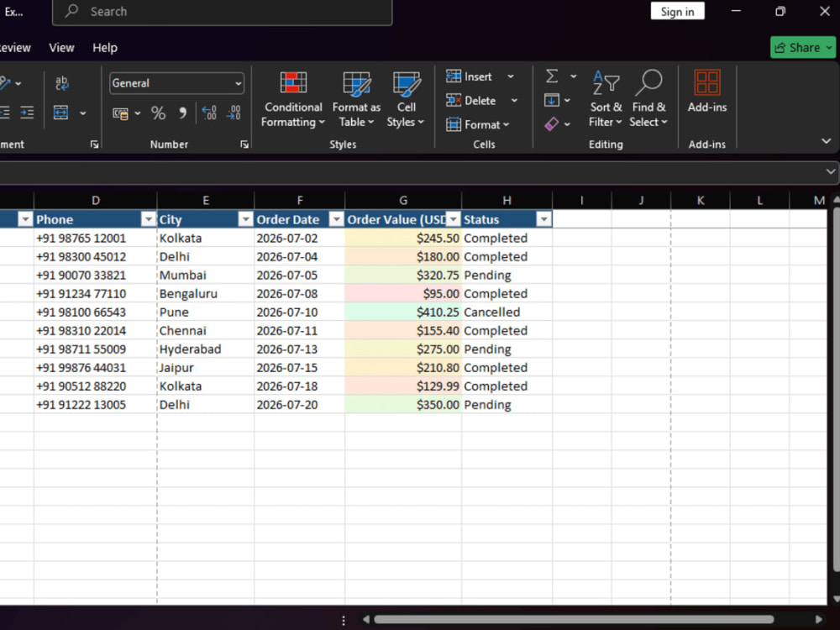This screenshot has width=840, height=630.
Task: Click Accounting Number Format icon
Action: click(x=120, y=113)
